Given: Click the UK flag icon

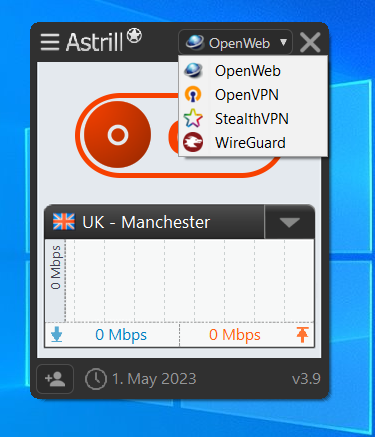Looking at the screenshot, I should click(64, 222).
